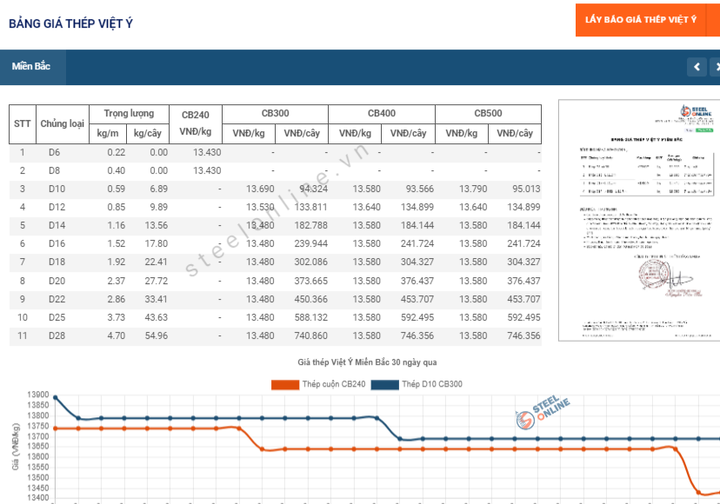The width and height of the screenshot is (720, 504).
Task: Click D10 CB300 per-bar value 94.324
Action: coord(313,189)
